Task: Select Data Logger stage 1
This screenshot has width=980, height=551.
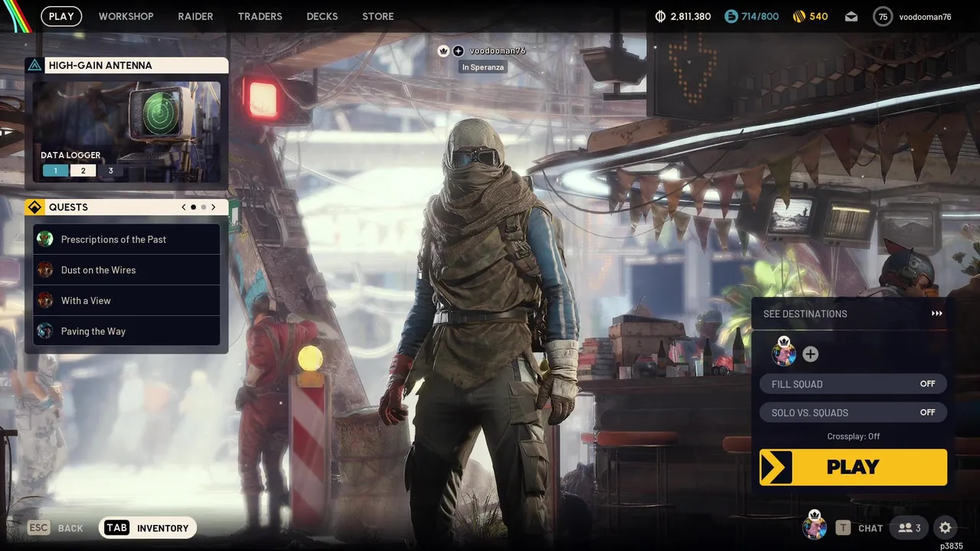Action: 55,171
